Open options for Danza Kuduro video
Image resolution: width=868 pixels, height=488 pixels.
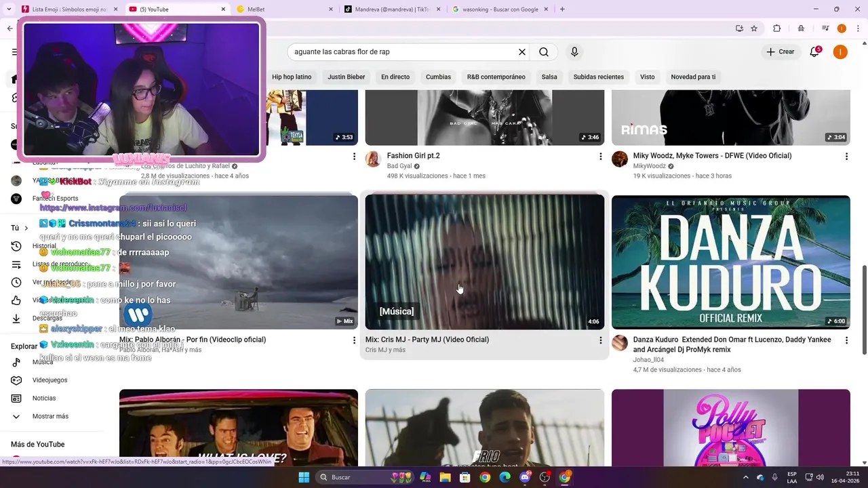tap(846, 340)
